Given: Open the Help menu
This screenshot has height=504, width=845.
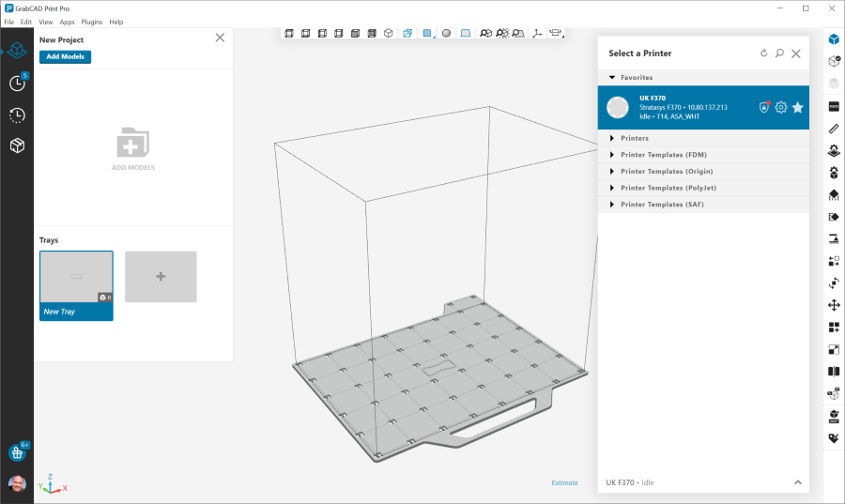Looking at the screenshot, I should [116, 23].
